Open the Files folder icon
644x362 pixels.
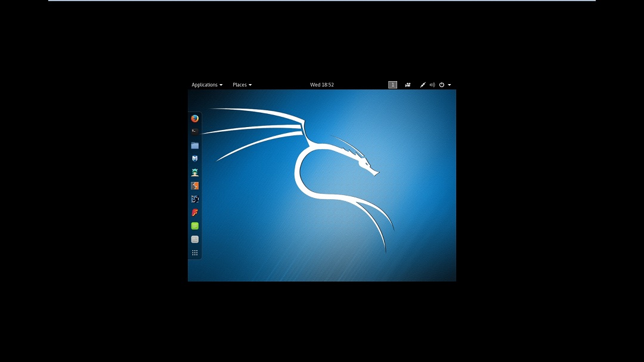(x=194, y=145)
